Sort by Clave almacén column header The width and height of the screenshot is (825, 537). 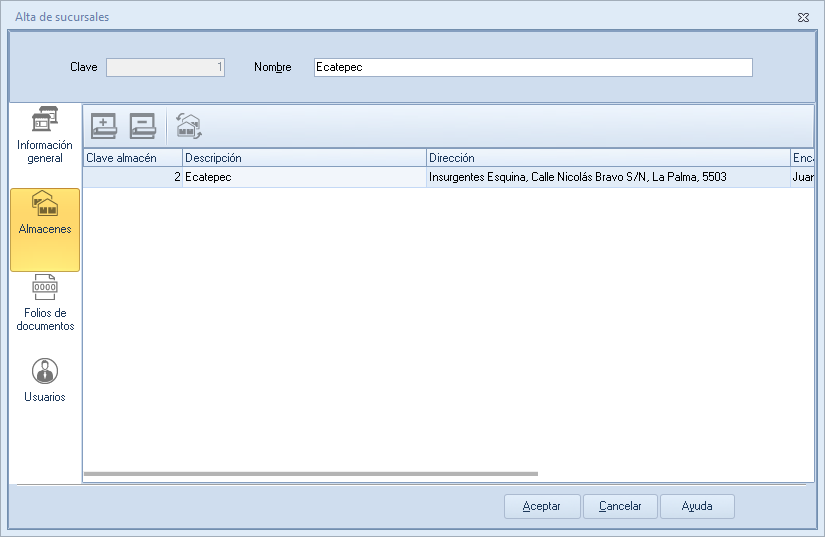tap(132, 158)
